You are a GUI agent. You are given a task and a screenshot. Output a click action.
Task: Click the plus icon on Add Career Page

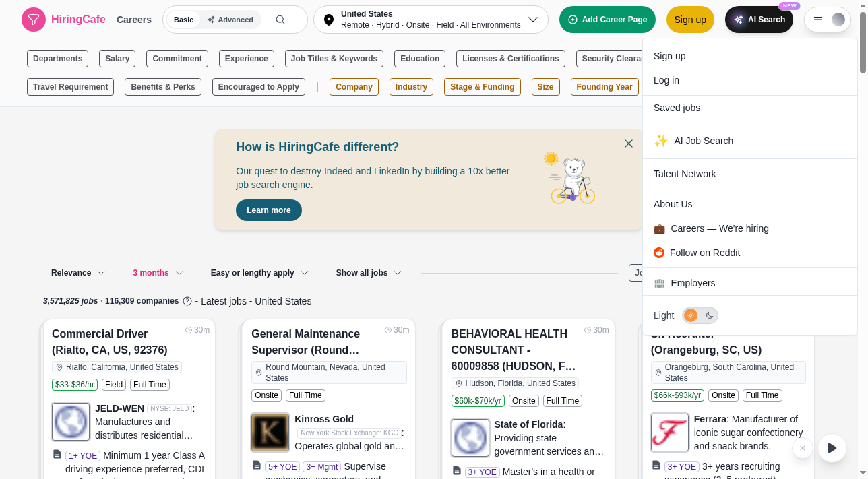click(x=573, y=20)
